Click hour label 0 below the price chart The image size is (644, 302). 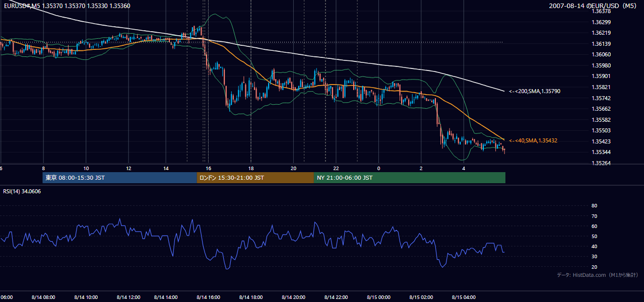(x=378, y=168)
